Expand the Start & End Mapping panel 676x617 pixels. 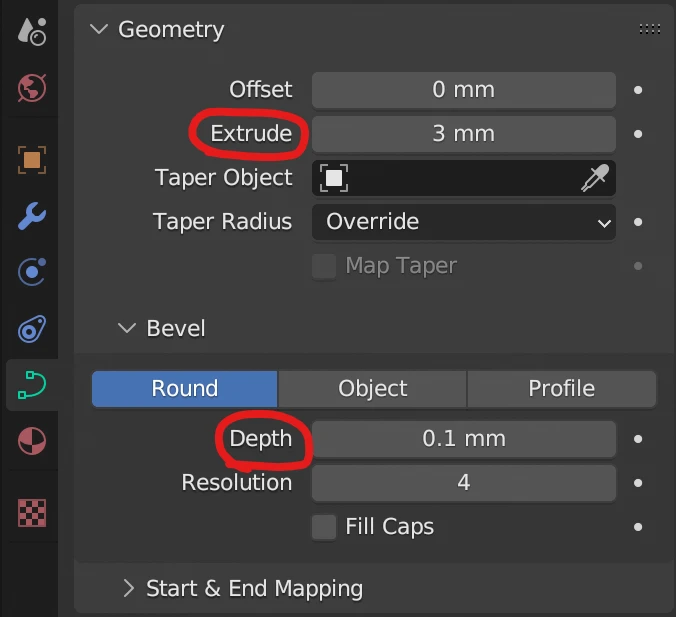[128, 588]
